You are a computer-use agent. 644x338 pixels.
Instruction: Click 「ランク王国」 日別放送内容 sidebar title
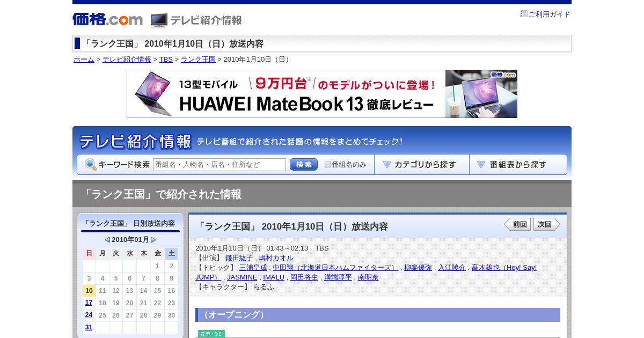[129, 223]
